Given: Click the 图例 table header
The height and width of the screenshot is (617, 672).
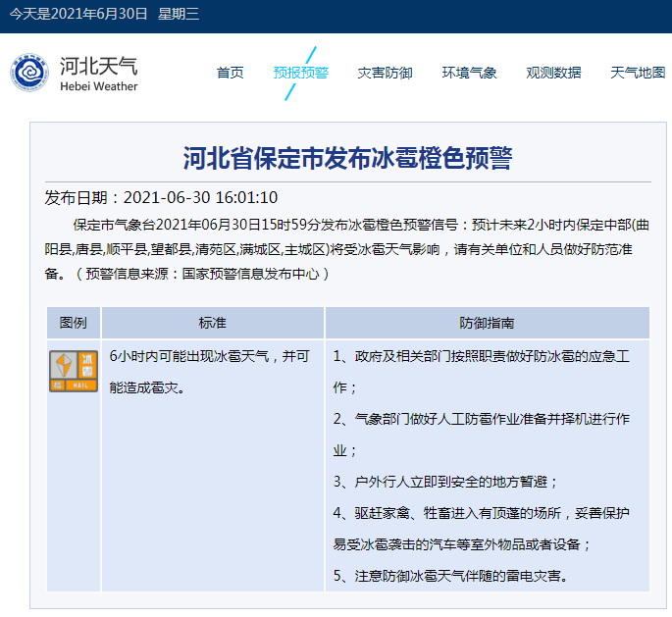Looking at the screenshot, I should point(74,323).
